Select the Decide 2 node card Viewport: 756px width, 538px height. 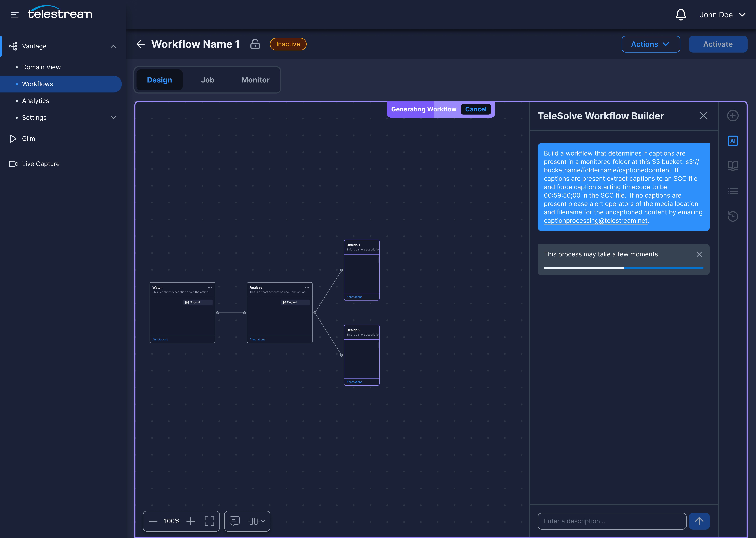click(361, 355)
